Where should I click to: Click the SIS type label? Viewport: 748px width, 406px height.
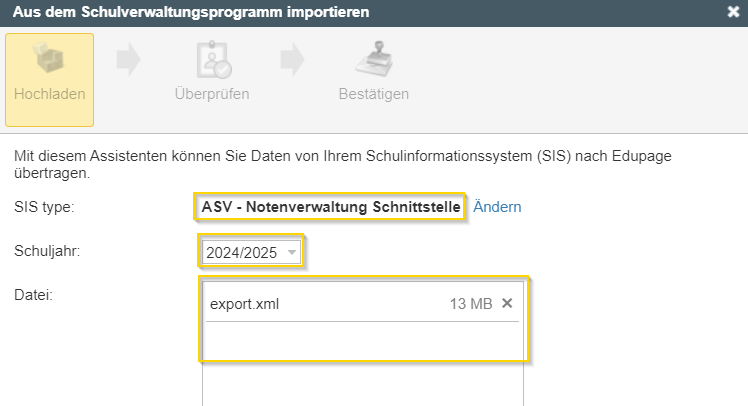44,207
